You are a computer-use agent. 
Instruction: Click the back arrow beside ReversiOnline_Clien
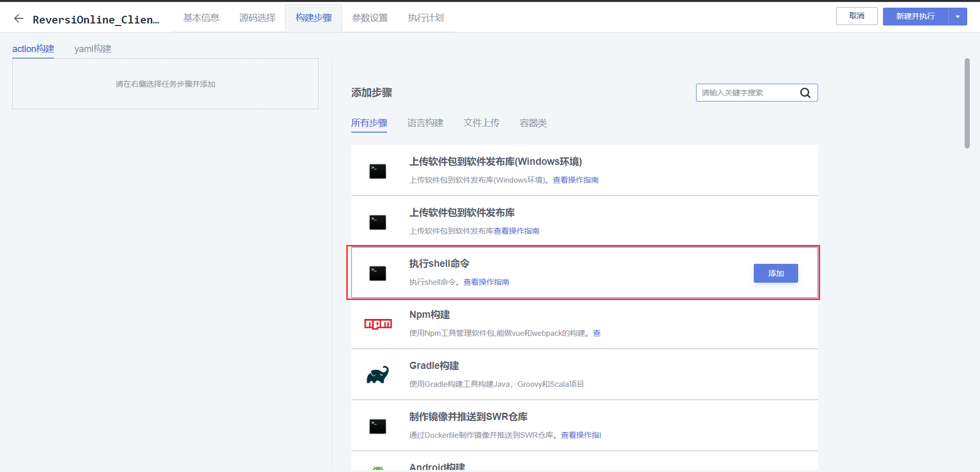click(x=18, y=18)
